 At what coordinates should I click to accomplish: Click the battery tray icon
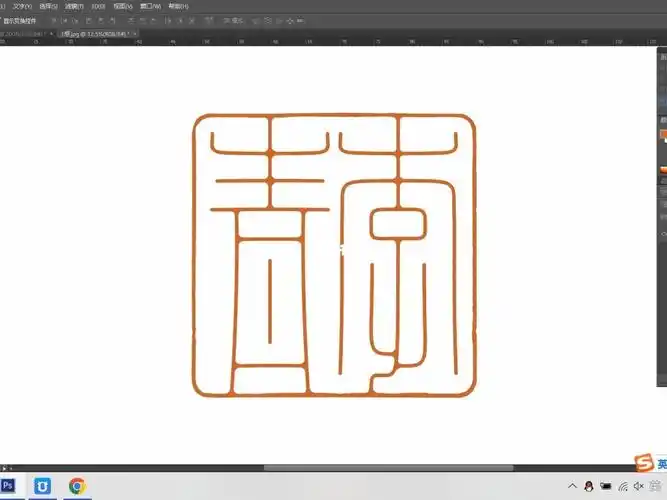pos(606,486)
